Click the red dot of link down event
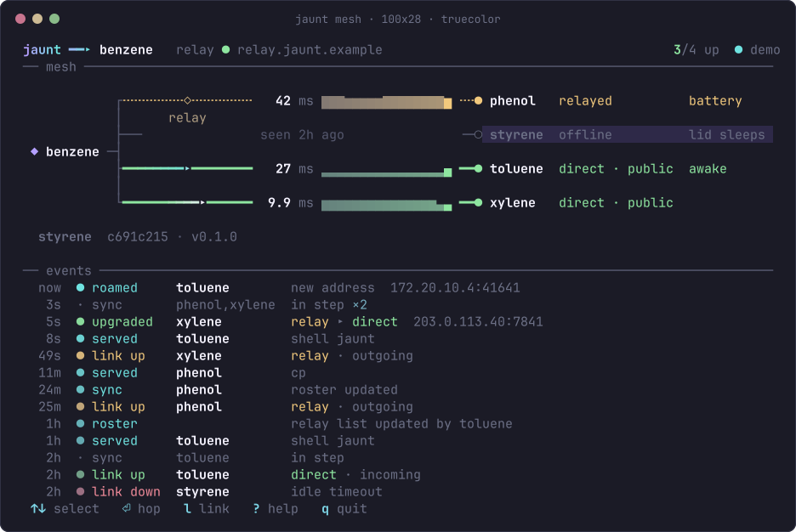This screenshot has height=532, width=796. coord(80,491)
